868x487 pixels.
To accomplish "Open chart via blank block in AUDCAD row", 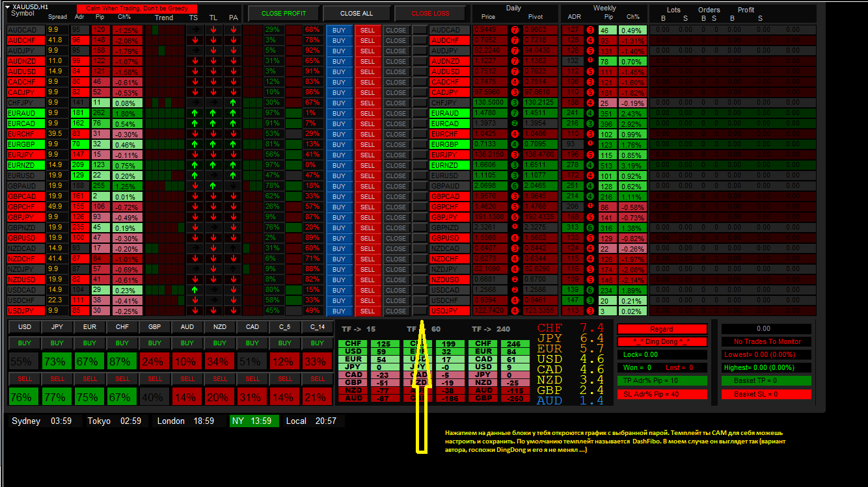I will click(420, 30).
